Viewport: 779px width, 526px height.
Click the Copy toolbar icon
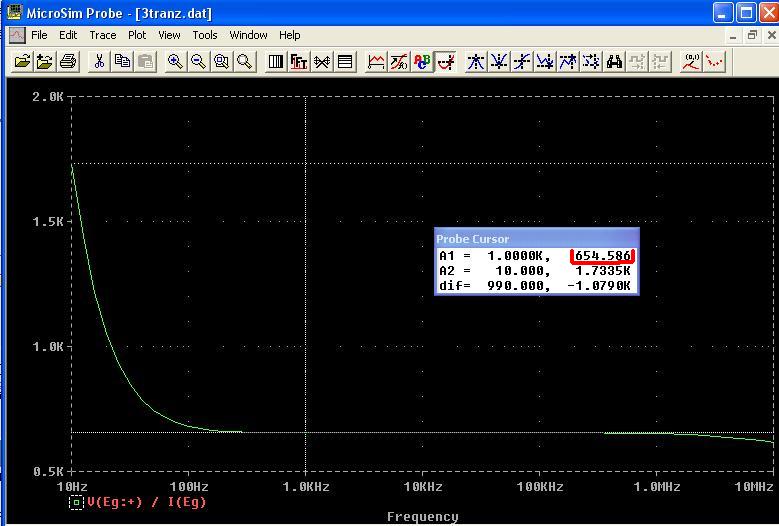click(122, 62)
